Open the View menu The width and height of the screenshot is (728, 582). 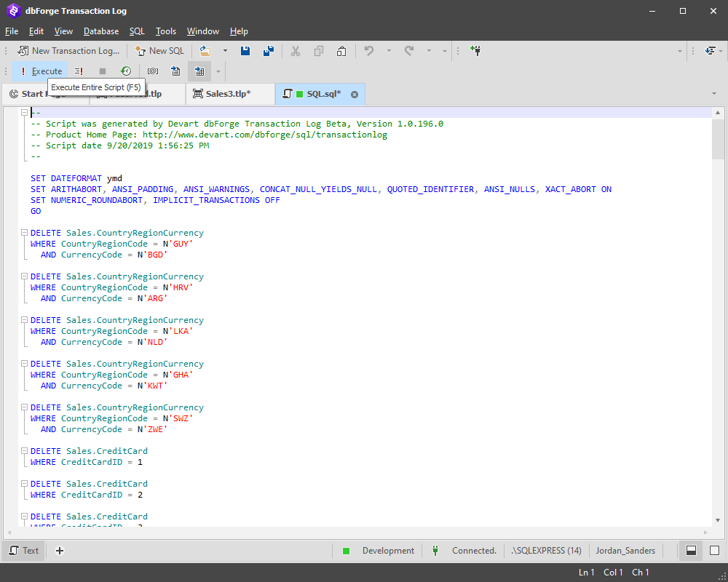63,31
